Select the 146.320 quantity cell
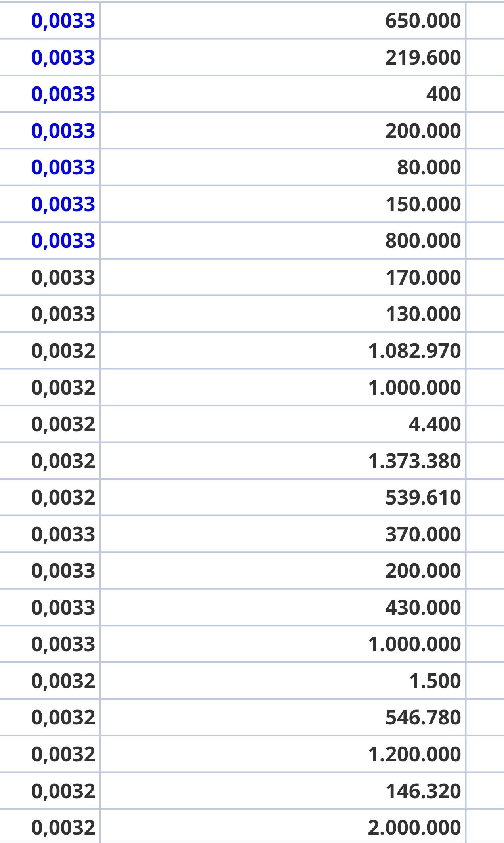The image size is (504, 843). coord(283,791)
